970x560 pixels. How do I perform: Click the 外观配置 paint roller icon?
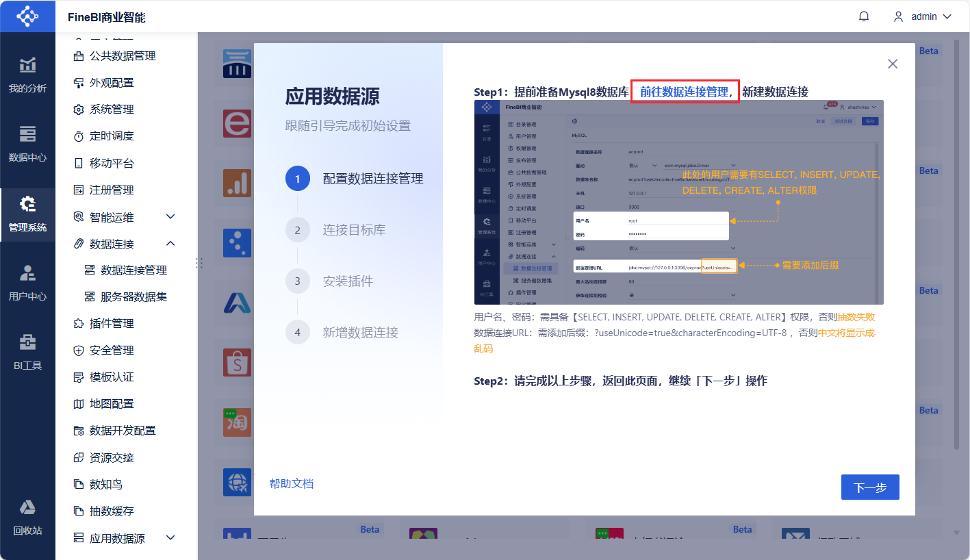click(x=79, y=83)
